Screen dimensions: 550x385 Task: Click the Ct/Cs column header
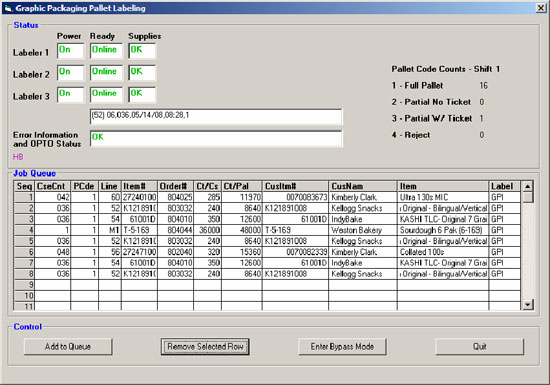tap(207, 186)
